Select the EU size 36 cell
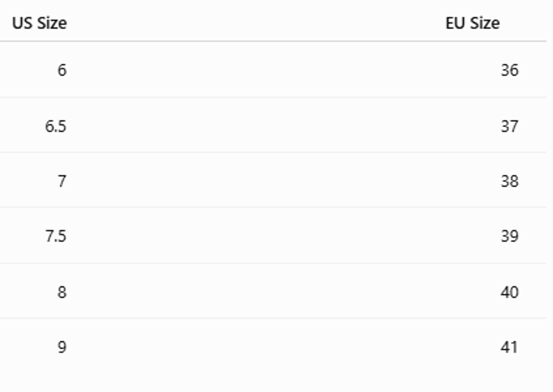Viewport: 553px width, 392px height. coord(510,70)
